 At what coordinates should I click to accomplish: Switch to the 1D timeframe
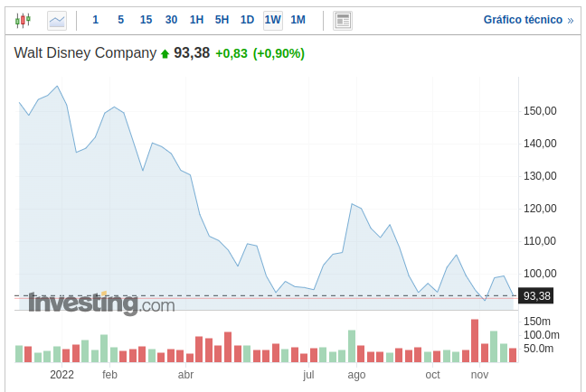click(247, 20)
